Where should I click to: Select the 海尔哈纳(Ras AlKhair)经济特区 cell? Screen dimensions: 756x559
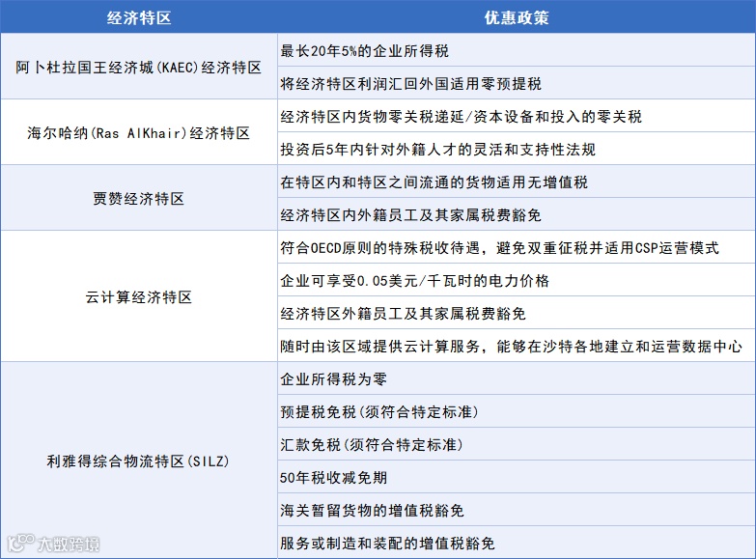[139, 132]
